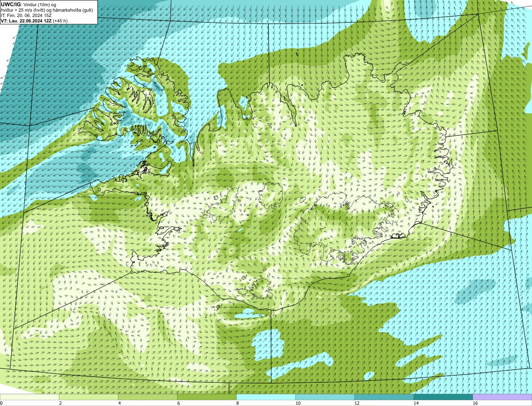The image size is (532, 406).
Task: Click the 6–8 m/s olive green legend swatch
Action: click(x=207, y=397)
